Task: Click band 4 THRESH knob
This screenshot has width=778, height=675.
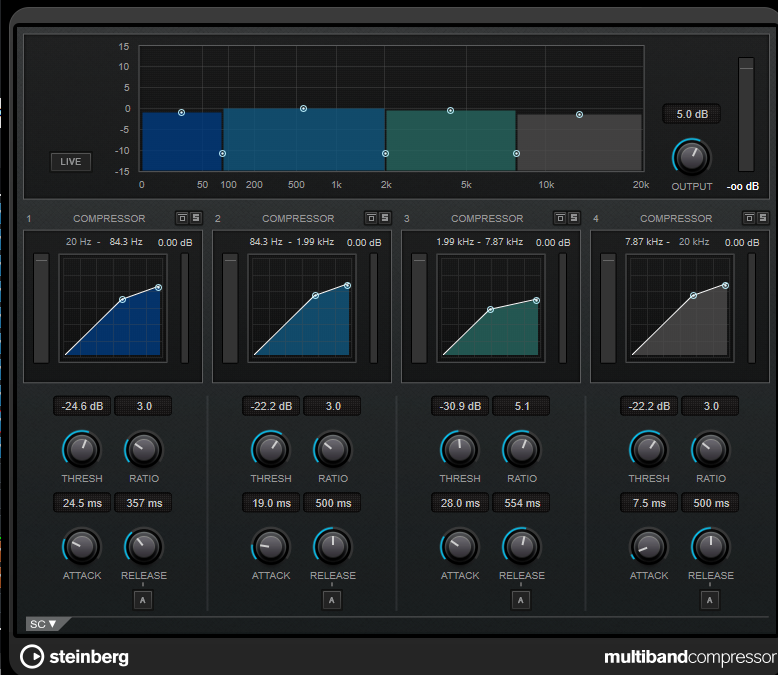Action: pyautogui.click(x=649, y=450)
